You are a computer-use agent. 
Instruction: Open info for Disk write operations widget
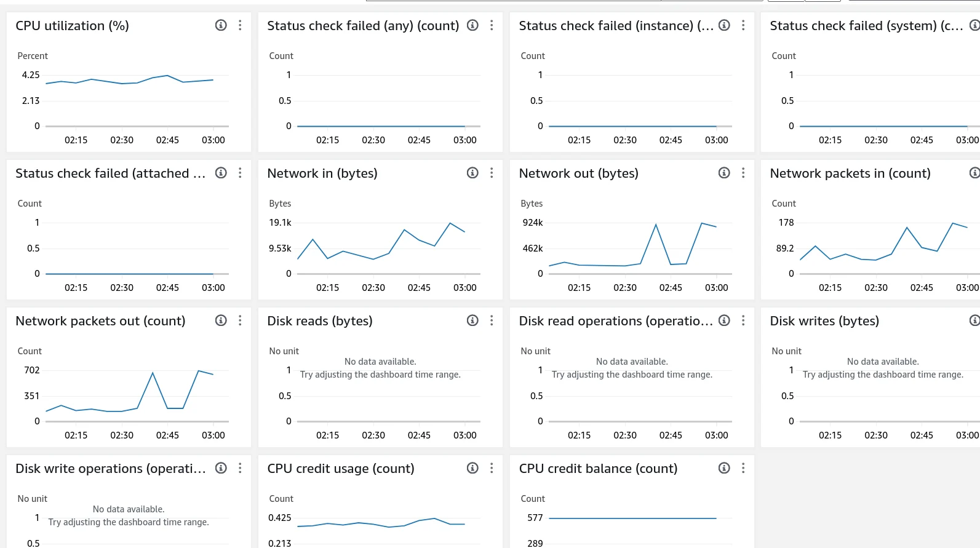pos(221,468)
